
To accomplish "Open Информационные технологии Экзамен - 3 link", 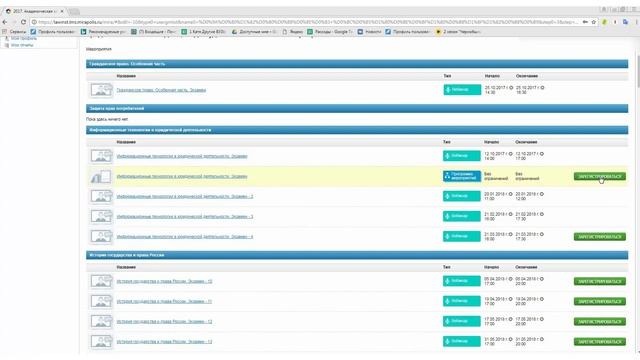I will 185,216.
